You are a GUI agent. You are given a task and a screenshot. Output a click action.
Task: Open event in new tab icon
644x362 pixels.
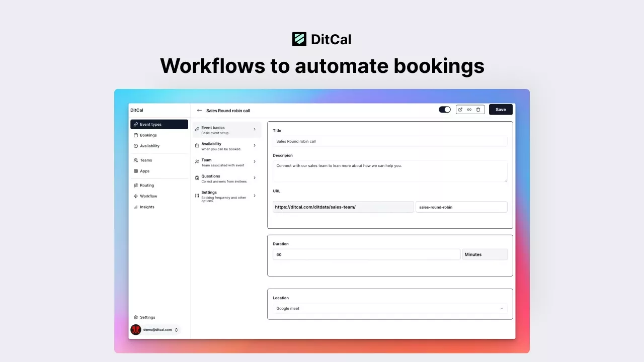coord(460,110)
